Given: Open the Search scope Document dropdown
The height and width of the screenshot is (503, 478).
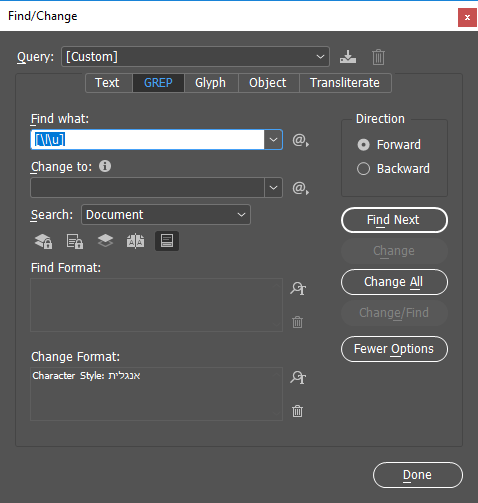Looking at the screenshot, I should click(166, 215).
